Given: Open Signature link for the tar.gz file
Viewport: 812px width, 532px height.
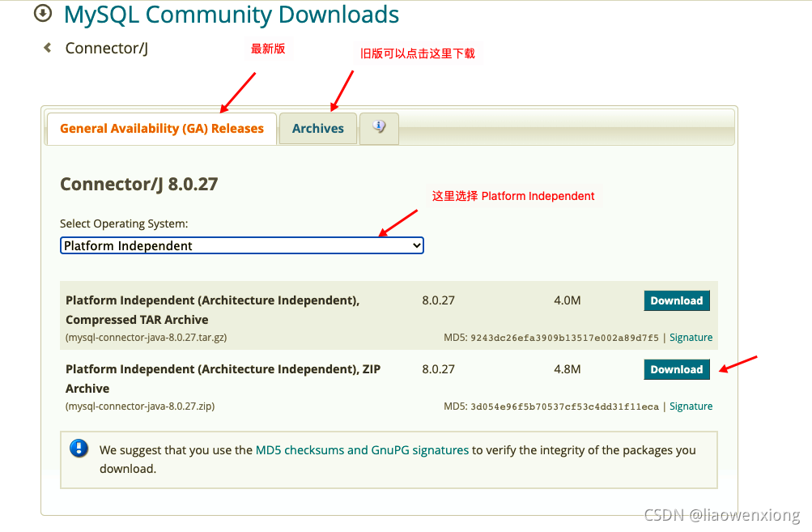Looking at the screenshot, I should pos(691,338).
